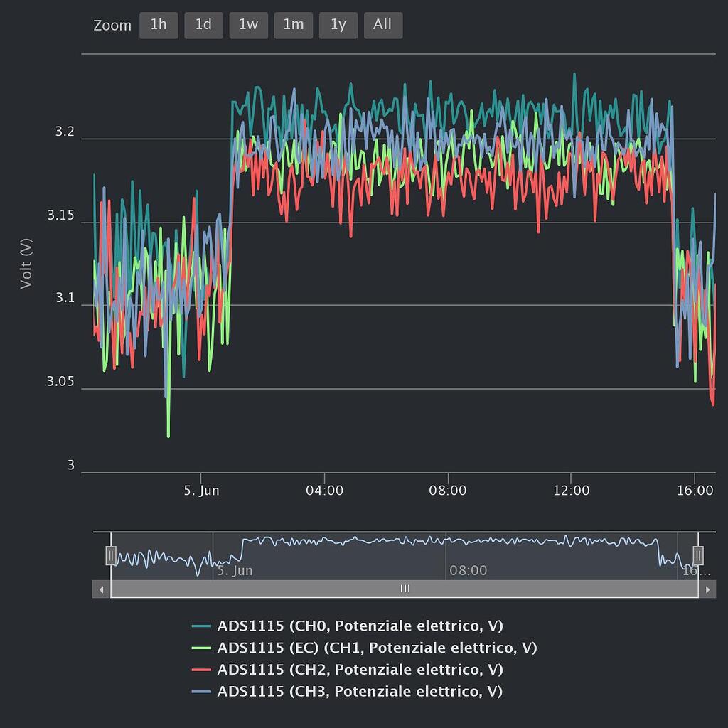Hide the ADS1115 (EC) CH1 series

point(377,648)
